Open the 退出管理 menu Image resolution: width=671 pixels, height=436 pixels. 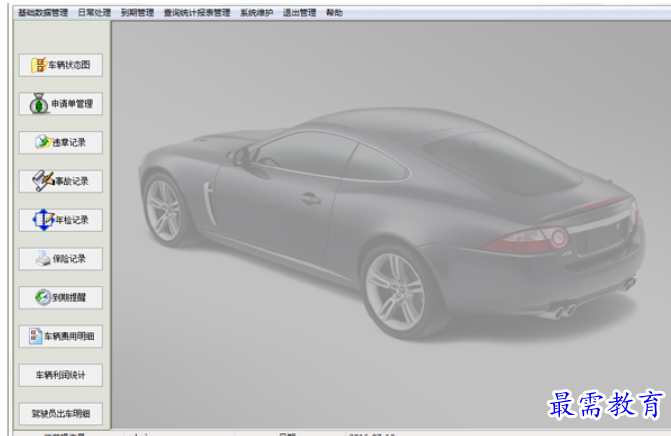pyautogui.click(x=299, y=13)
